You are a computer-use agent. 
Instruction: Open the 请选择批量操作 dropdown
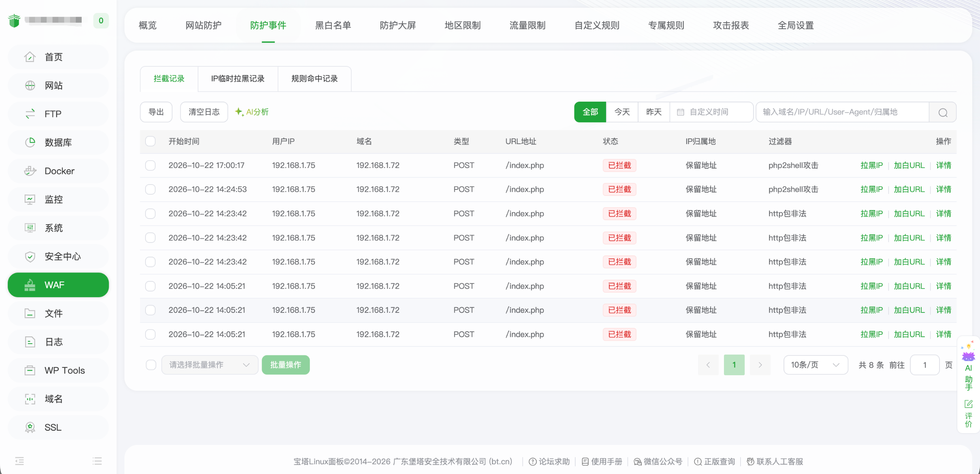coord(210,365)
